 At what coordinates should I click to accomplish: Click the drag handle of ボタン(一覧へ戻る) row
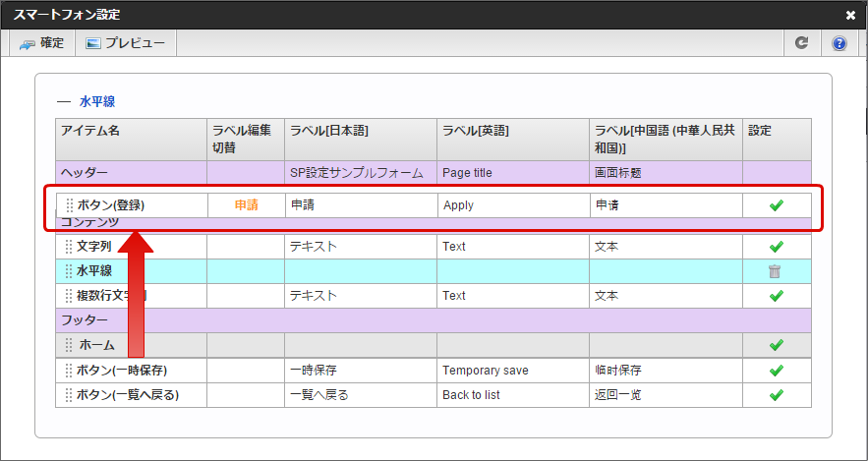tap(69, 395)
